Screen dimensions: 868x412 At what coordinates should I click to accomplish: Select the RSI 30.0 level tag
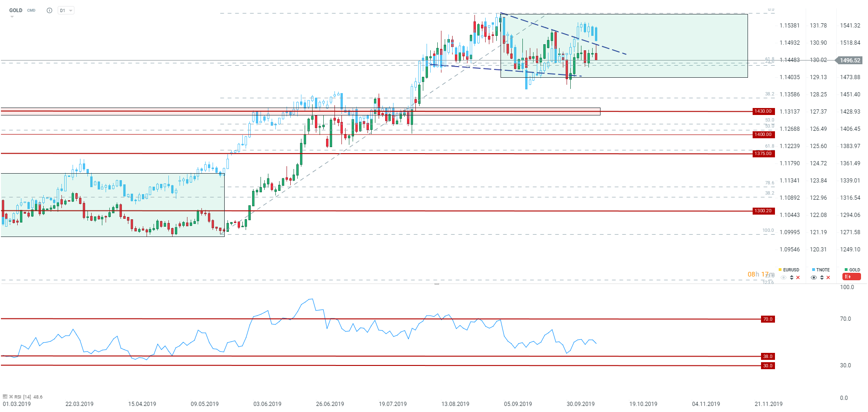pyautogui.click(x=768, y=366)
